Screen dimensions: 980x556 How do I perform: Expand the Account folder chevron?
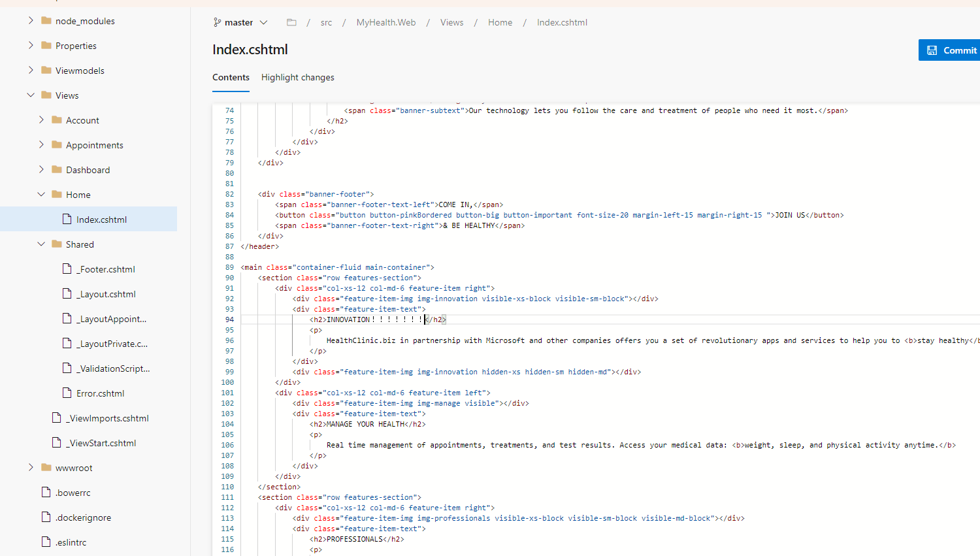[41, 120]
